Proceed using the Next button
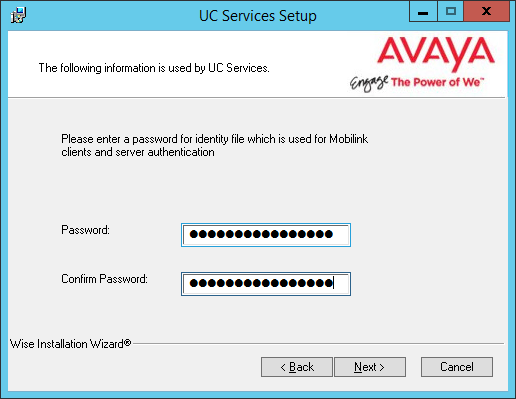Viewport: 516px width, 399px height. (x=370, y=367)
